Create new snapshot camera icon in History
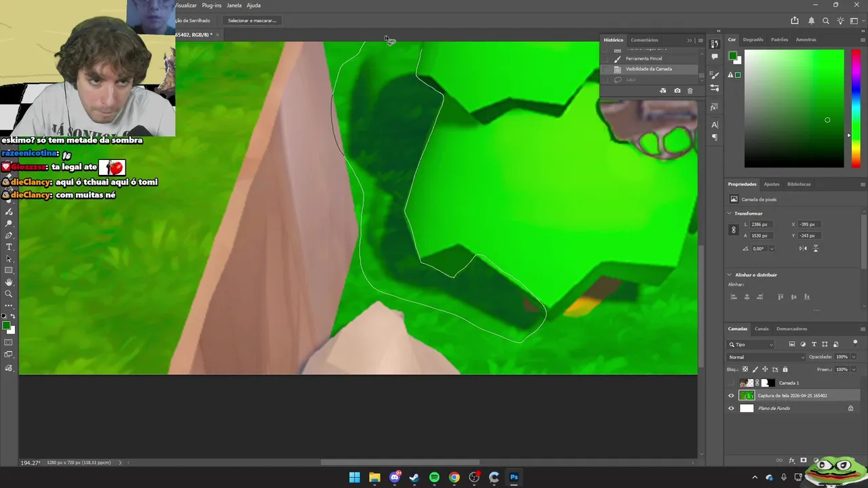Image resolution: width=868 pixels, height=488 pixels. point(677,90)
